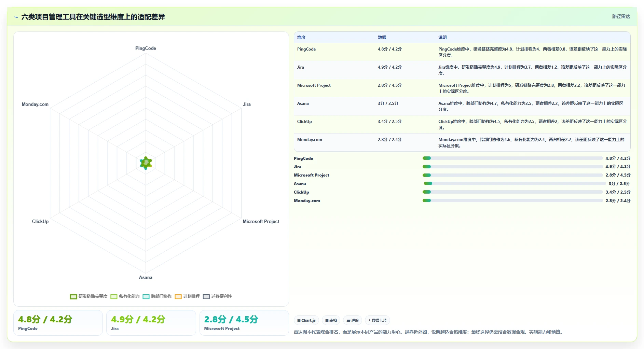The height and width of the screenshot is (349, 644).
Task: Click the Microsoft Project radar axis label
Action: coord(261,222)
